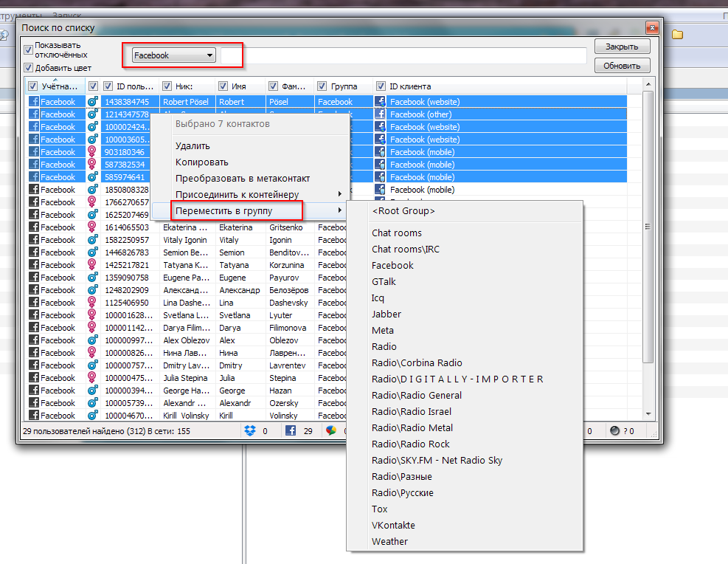
Task: Click the male gender icon for Robert Pösel
Action: click(x=93, y=101)
